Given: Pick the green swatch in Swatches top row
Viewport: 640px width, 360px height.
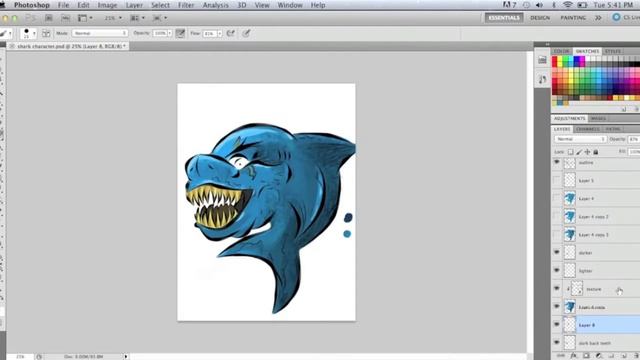Looking at the screenshot, I should point(566,60).
